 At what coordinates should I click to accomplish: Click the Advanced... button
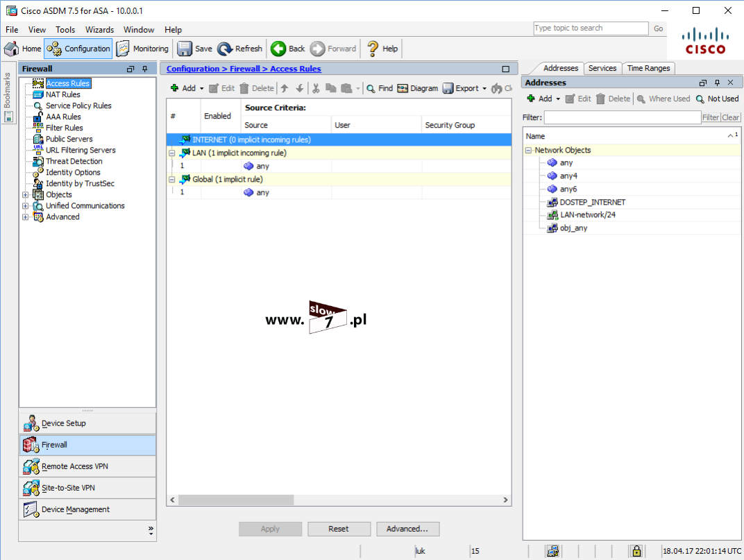(x=407, y=529)
